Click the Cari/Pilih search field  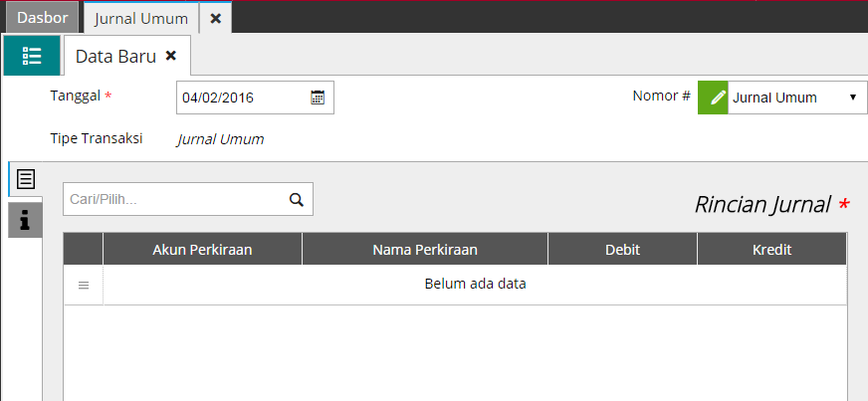pyautogui.click(x=174, y=199)
